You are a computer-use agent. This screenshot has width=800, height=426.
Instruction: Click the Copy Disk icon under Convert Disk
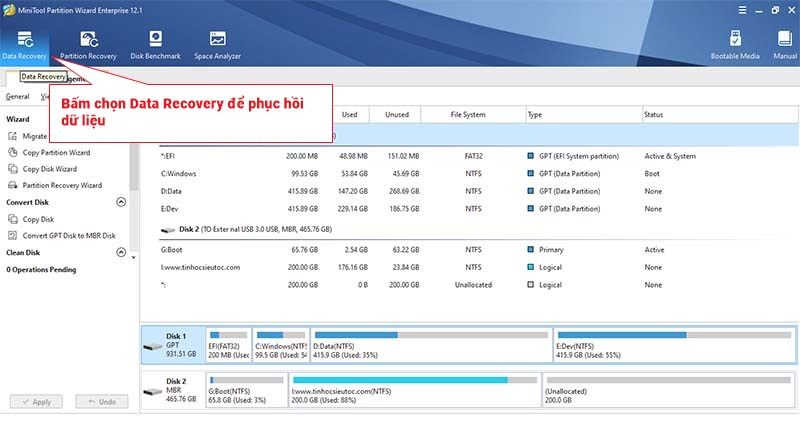pyautogui.click(x=13, y=219)
